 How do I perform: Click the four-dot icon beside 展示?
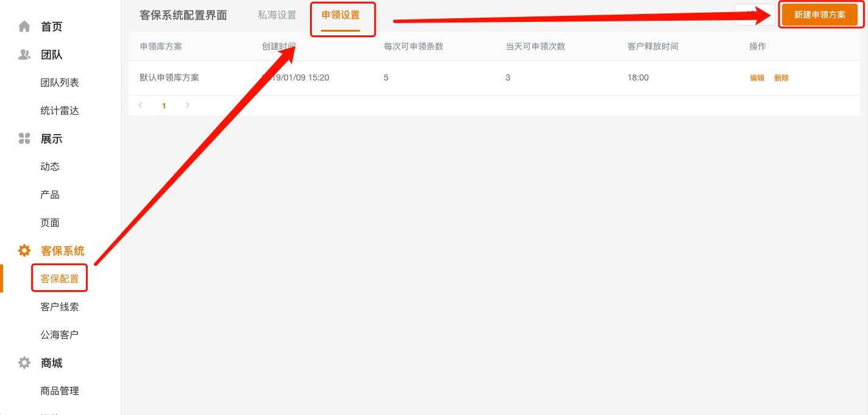pos(24,138)
